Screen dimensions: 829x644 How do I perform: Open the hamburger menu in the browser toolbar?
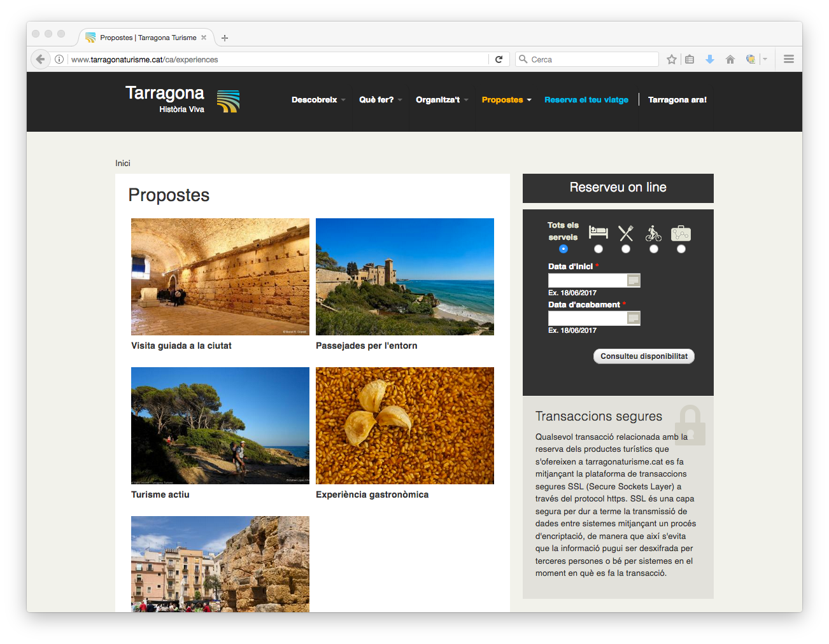[788, 59]
